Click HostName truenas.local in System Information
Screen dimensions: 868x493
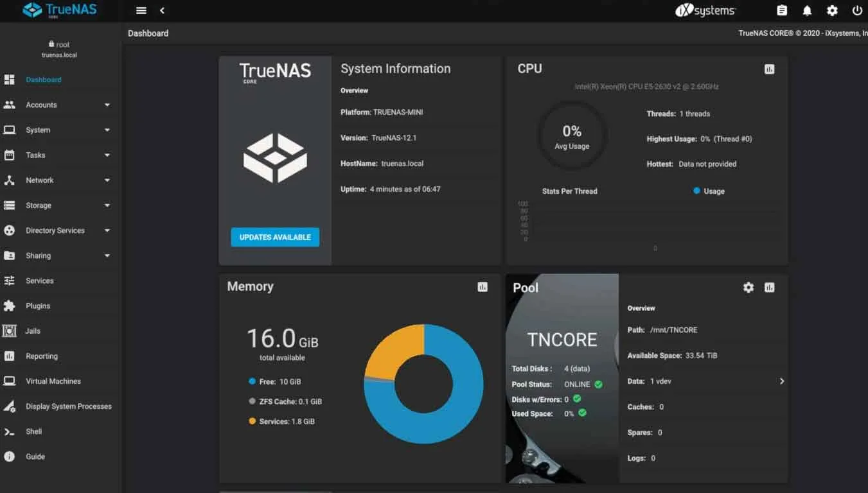click(382, 164)
